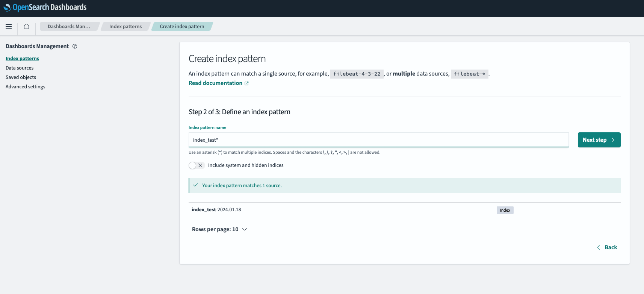Click the filebeat-4-3-22 example code
Screen dimensions: 644x294
357,74
